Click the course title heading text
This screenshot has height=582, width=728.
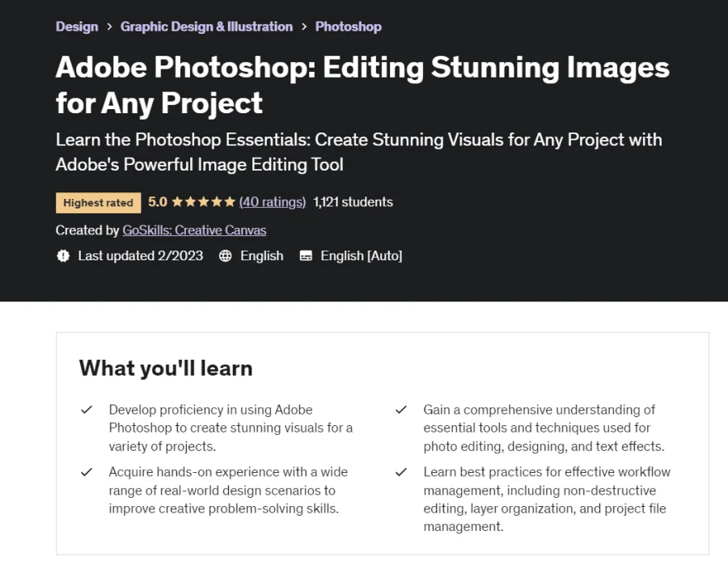362,84
